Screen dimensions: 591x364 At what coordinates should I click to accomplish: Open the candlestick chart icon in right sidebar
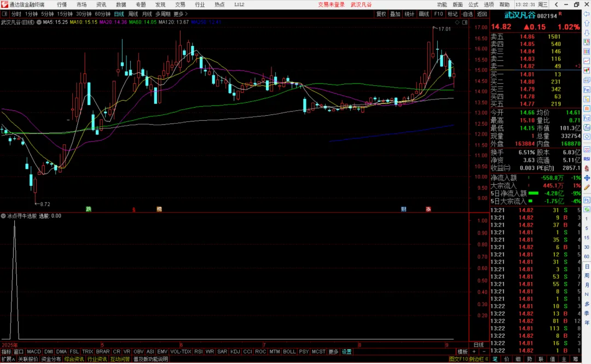(587, 71)
